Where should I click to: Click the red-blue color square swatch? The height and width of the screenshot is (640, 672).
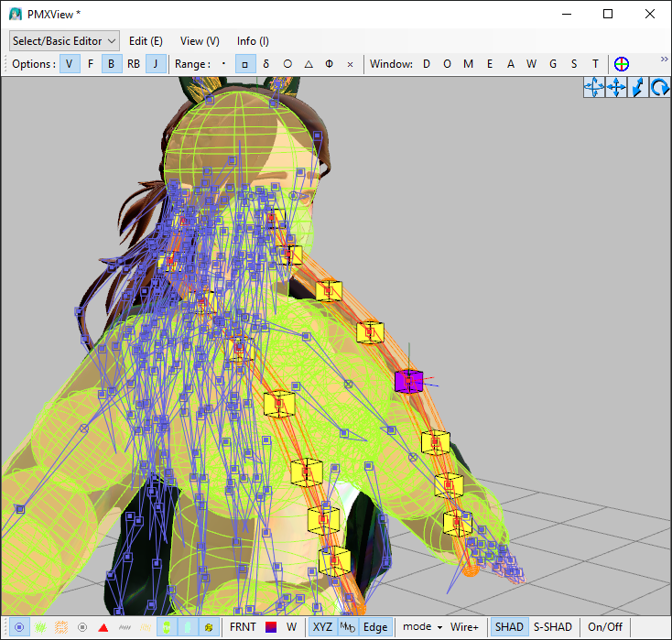(x=270, y=627)
